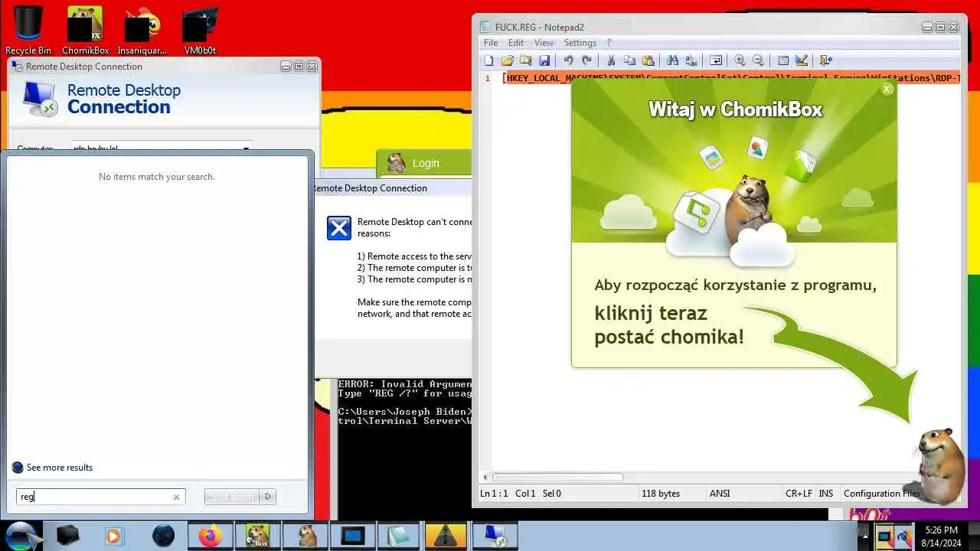Open the File menu in Notepad2
980x551 pixels.
(491, 43)
